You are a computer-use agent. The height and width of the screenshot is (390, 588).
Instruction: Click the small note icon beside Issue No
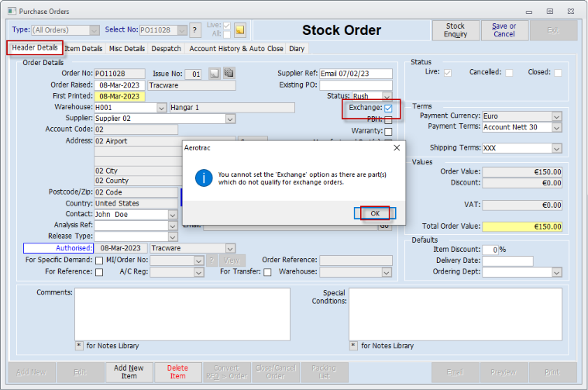214,73
